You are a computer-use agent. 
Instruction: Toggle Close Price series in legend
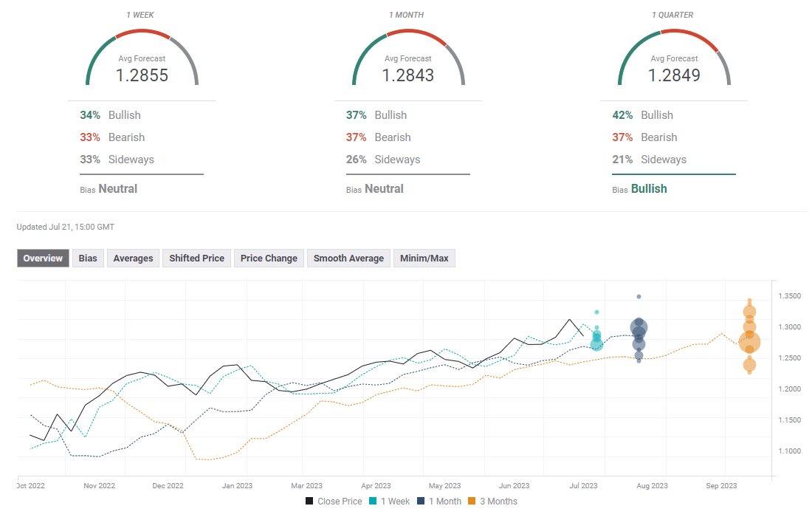[x=334, y=502]
